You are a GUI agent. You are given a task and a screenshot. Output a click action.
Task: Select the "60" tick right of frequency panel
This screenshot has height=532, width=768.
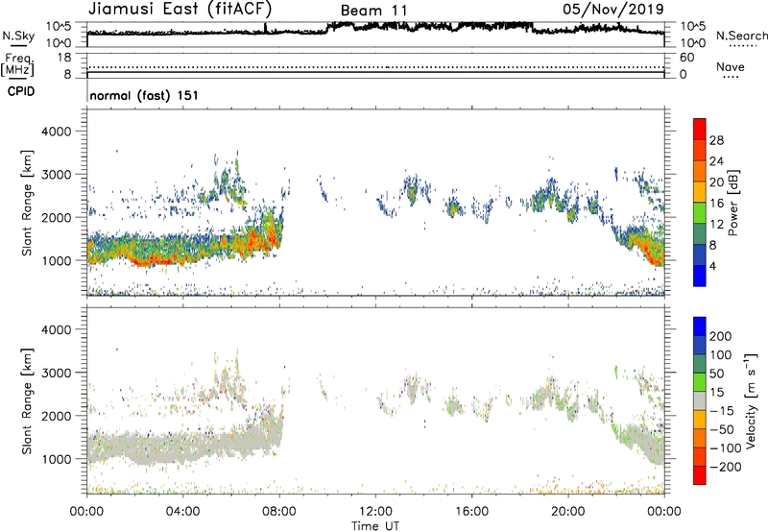(x=686, y=58)
